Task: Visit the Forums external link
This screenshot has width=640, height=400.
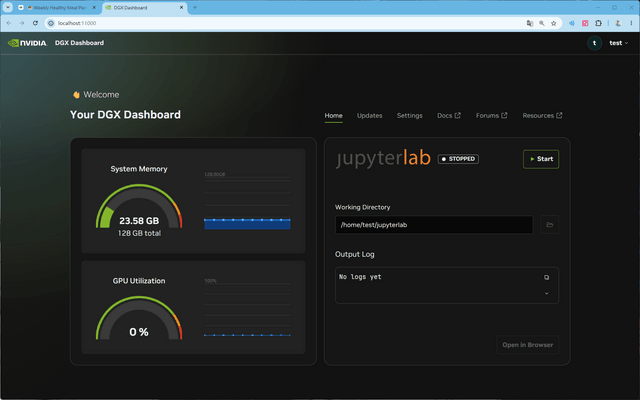Action: coord(491,116)
